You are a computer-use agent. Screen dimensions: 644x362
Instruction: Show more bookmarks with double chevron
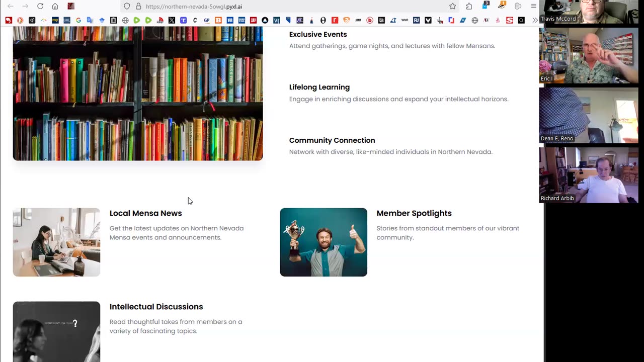tap(535, 20)
